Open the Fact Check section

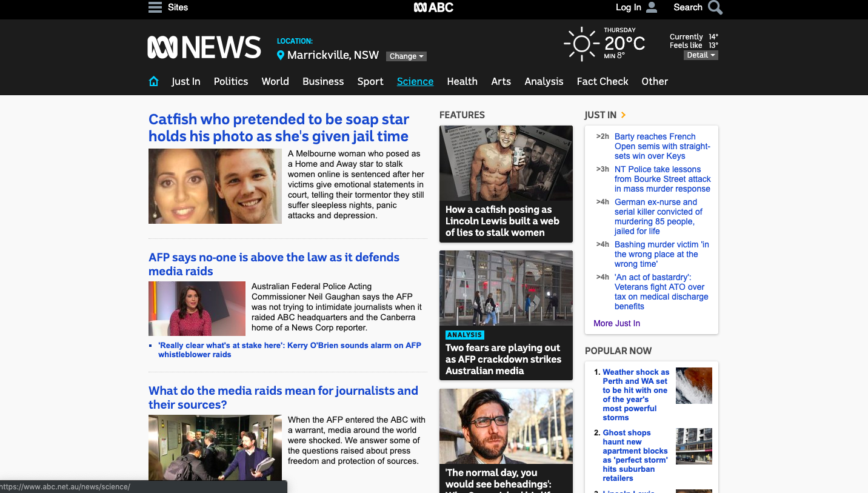603,81
